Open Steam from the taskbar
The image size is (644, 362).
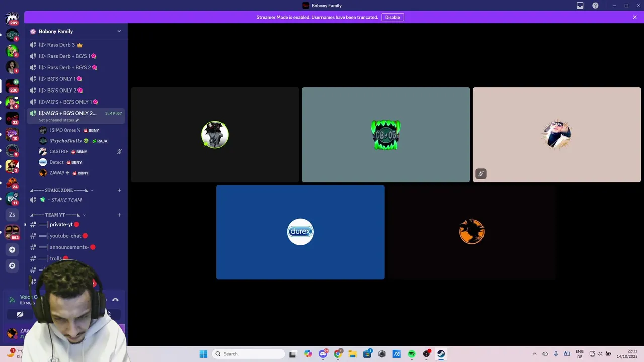tap(441, 354)
